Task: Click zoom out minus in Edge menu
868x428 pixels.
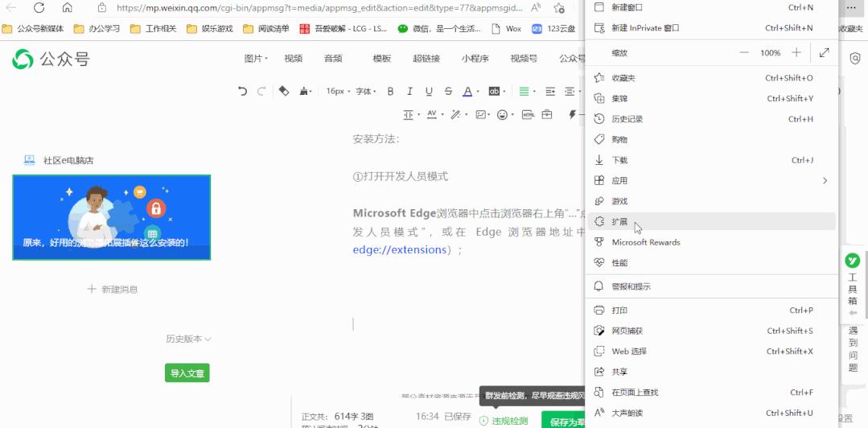Action: pos(744,52)
